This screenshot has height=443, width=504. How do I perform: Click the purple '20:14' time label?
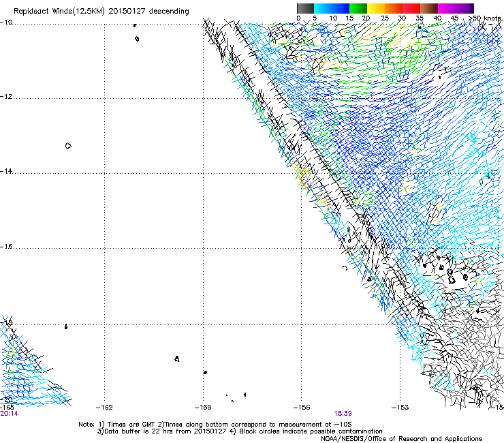click(x=10, y=414)
